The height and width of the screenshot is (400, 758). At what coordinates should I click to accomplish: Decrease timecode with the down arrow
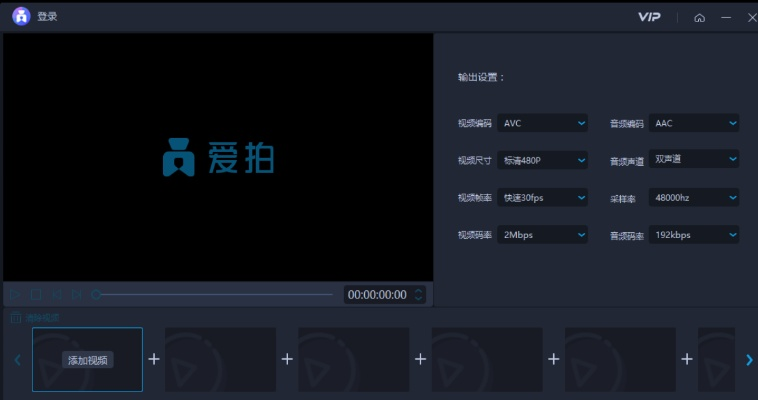(419, 298)
